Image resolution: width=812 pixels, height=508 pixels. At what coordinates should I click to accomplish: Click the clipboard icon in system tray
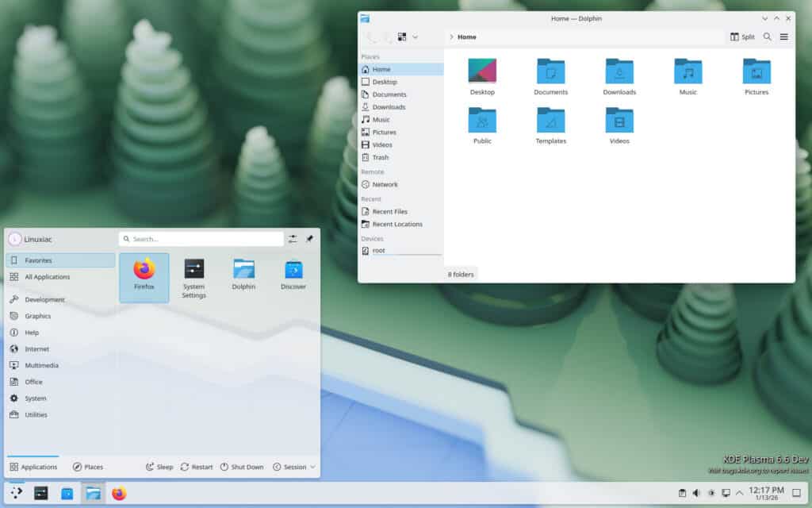point(683,492)
